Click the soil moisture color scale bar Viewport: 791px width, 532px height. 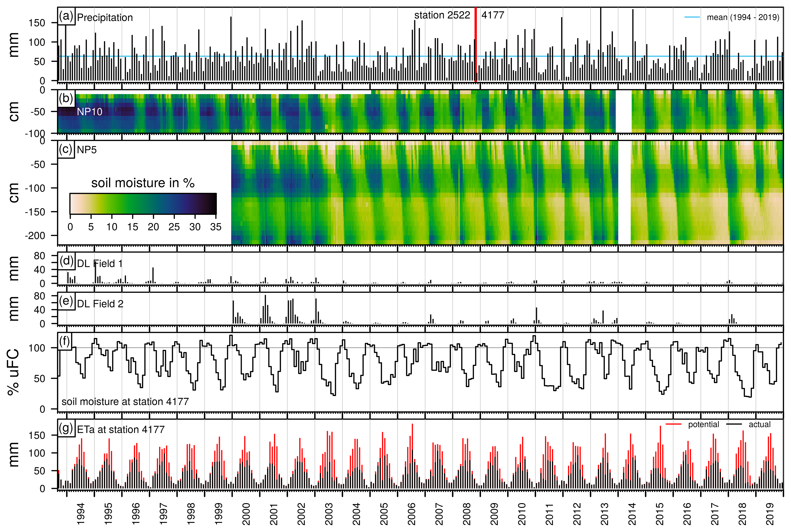click(x=143, y=204)
